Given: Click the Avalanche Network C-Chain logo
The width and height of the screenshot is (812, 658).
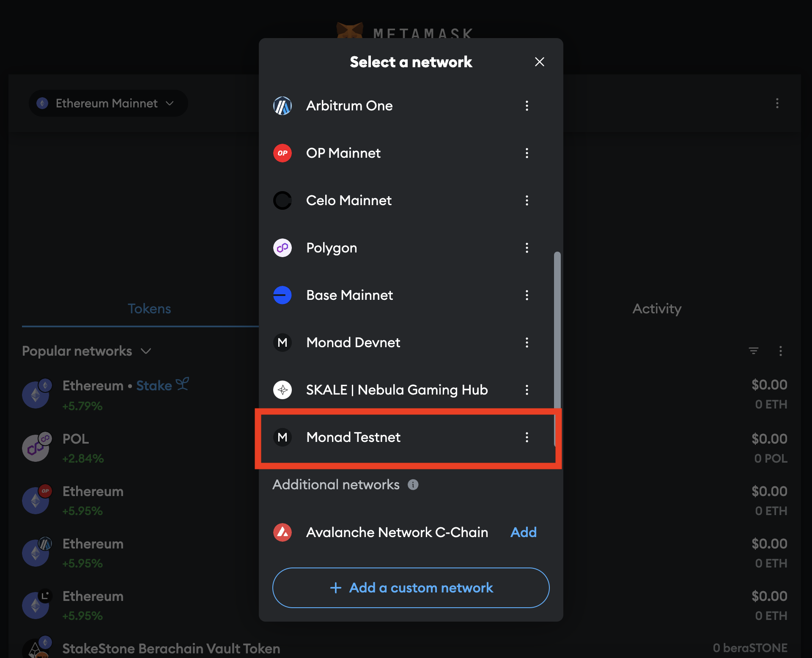Looking at the screenshot, I should [283, 532].
